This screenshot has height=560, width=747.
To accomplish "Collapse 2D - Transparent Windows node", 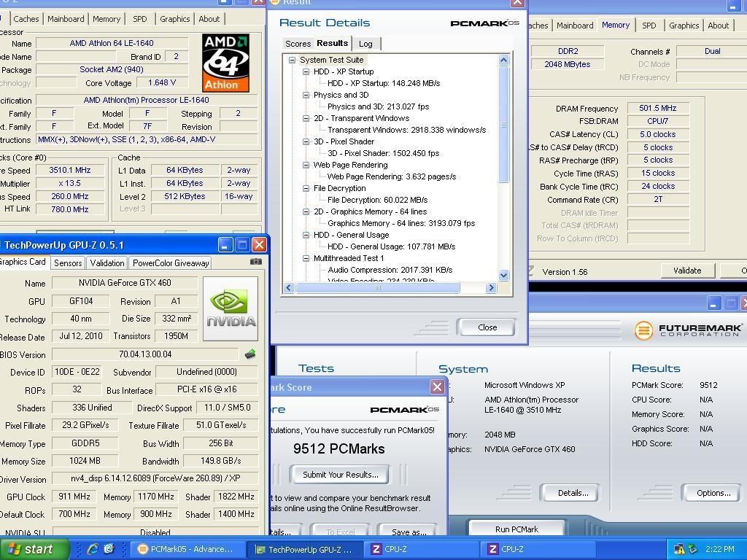I will pyautogui.click(x=306, y=118).
